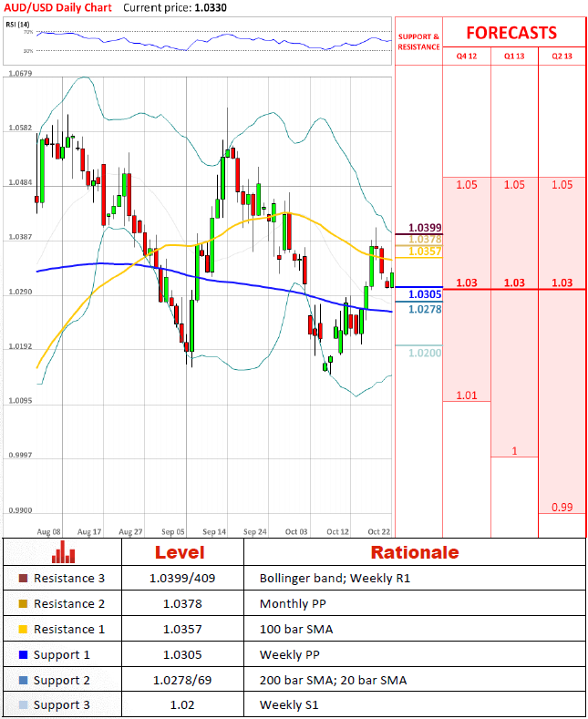Click the Q2 13 low forecast 0.99

(562, 508)
